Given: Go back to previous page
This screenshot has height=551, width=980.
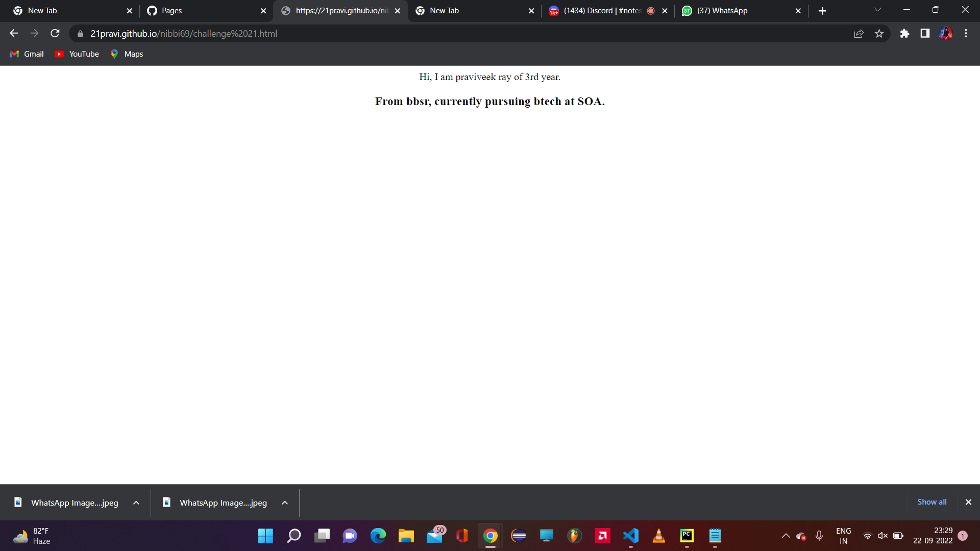Looking at the screenshot, I should (x=14, y=34).
